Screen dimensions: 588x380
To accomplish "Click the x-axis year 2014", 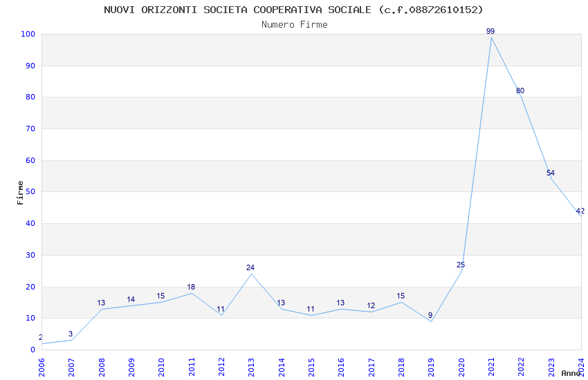I will click(282, 367).
